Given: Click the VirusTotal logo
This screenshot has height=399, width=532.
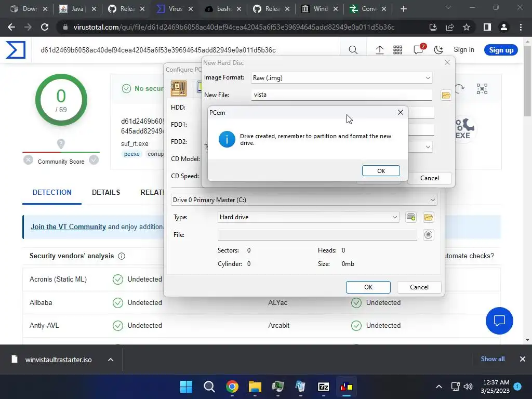Looking at the screenshot, I should [x=16, y=50].
